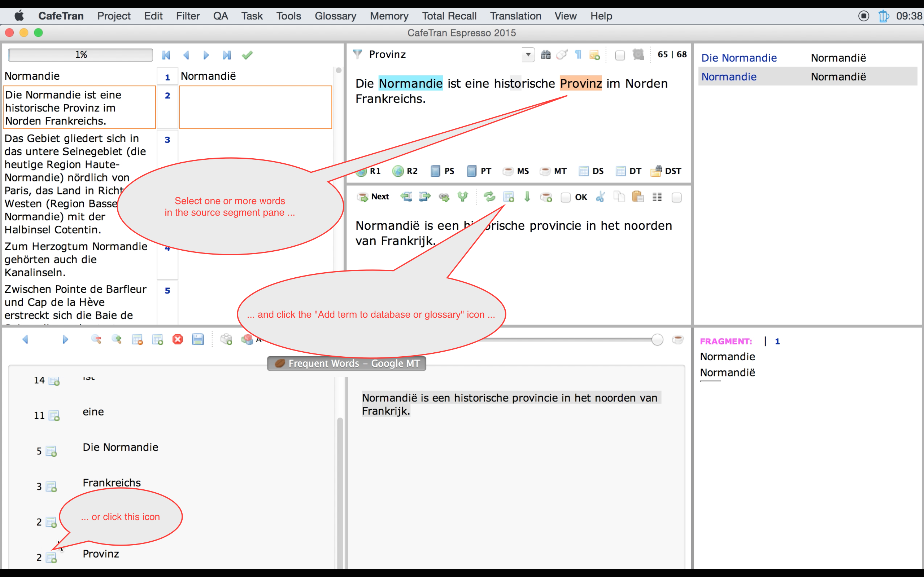Click Add term to glossary icon
Screen dimensions: 924x577
pyautogui.click(x=509, y=197)
